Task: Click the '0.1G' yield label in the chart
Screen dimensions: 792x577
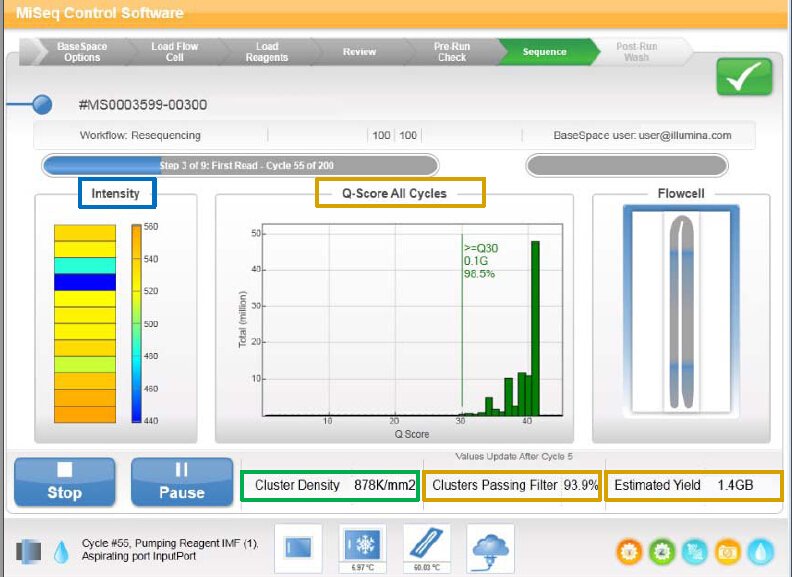Action: click(x=476, y=261)
